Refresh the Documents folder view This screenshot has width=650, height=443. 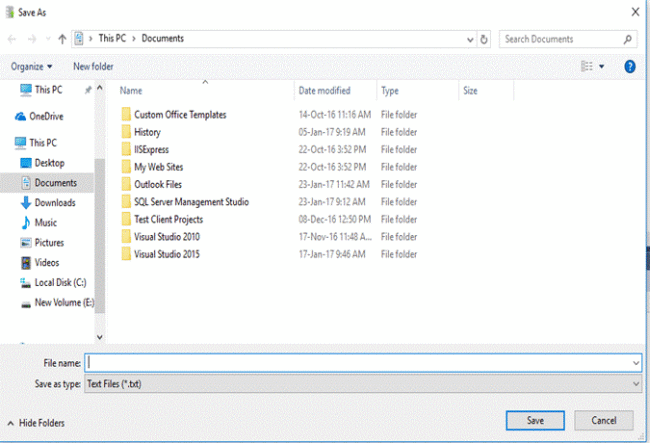(484, 40)
